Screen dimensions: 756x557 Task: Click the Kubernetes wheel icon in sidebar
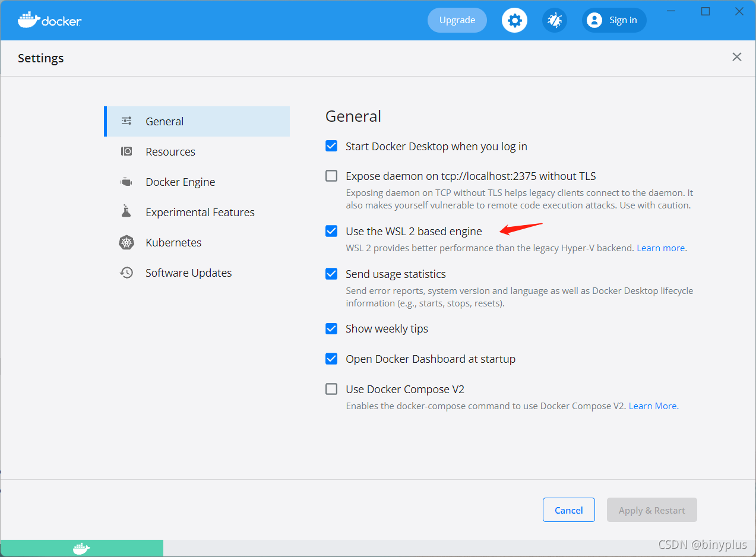[126, 242]
